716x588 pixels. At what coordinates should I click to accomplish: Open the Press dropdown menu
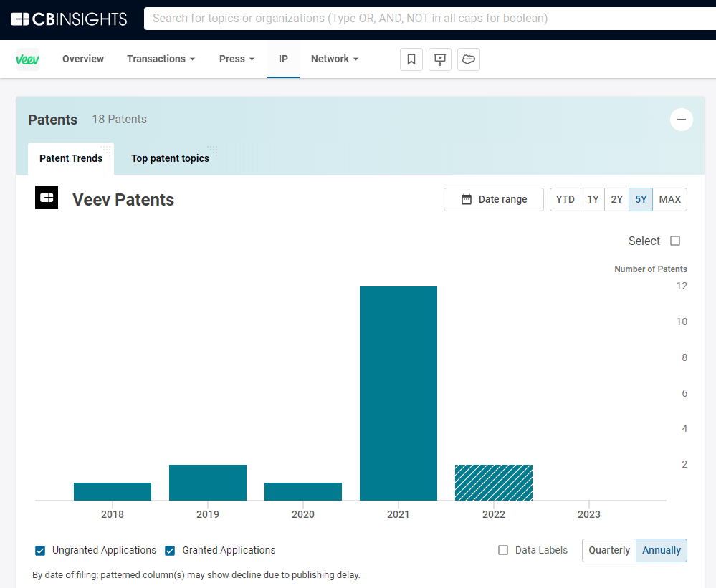237,59
